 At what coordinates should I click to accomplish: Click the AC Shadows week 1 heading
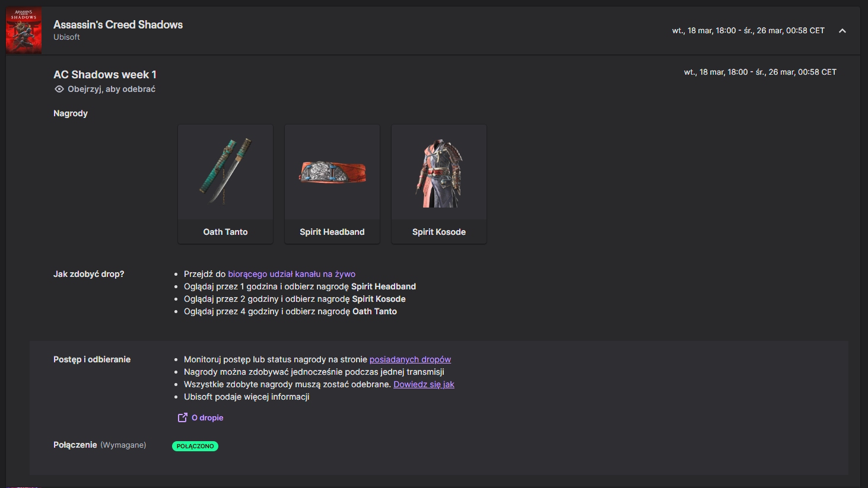point(105,75)
